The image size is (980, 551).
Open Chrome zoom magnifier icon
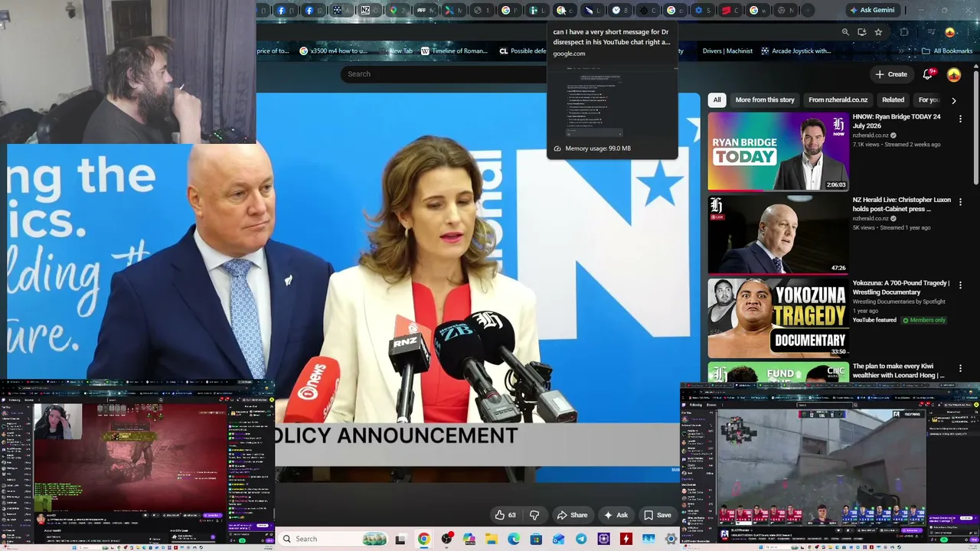point(845,32)
